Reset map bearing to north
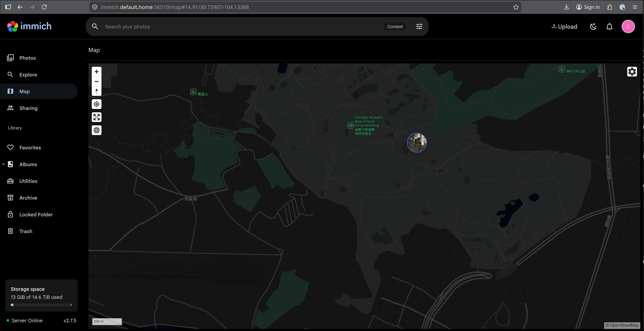Screen dimensions: 644x331 click(x=96, y=91)
